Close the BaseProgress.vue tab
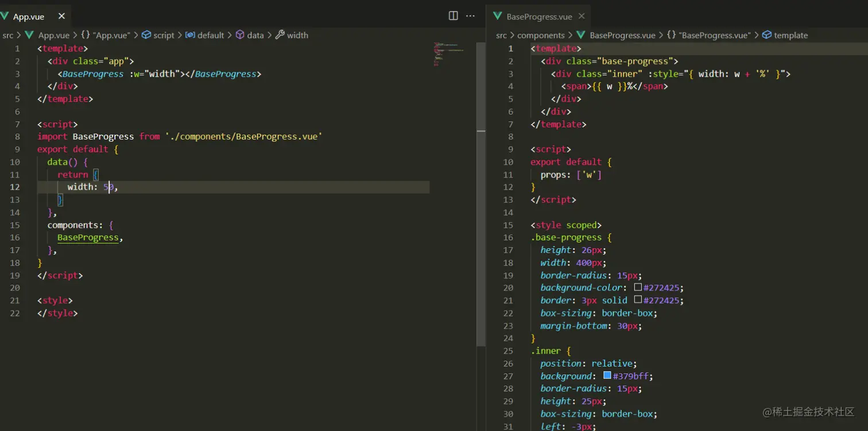The width and height of the screenshot is (868, 431). tap(582, 16)
